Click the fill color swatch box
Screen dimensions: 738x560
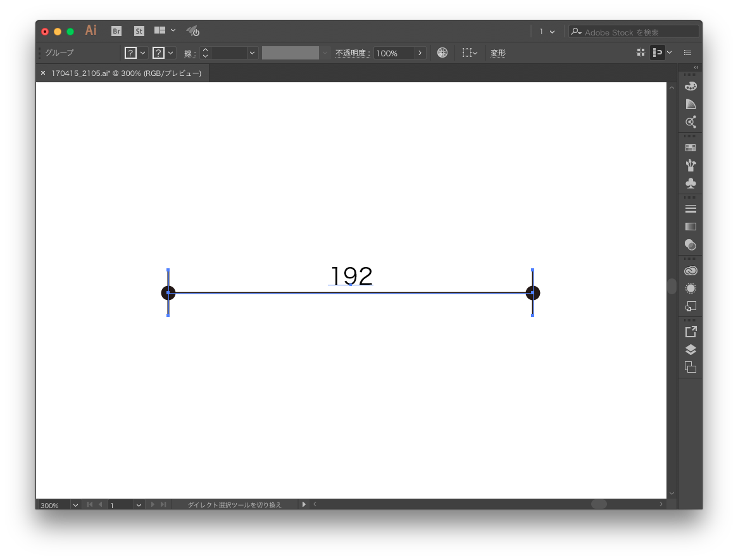[x=130, y=53]
